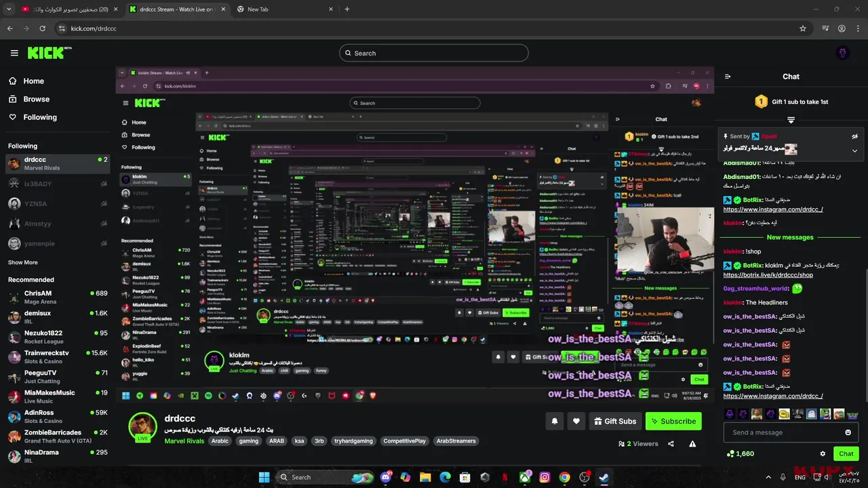Toggle notification bell for drdccc
The height and width of the screenshot is (488, 868).
coord(554,421)
